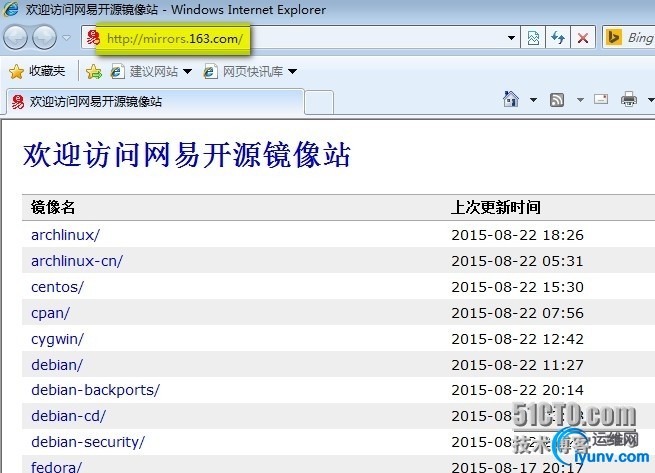Screen dimensions: 655x473
Task: Open the 网页快讯库 web slice gallery
Action: click(250, 71)
